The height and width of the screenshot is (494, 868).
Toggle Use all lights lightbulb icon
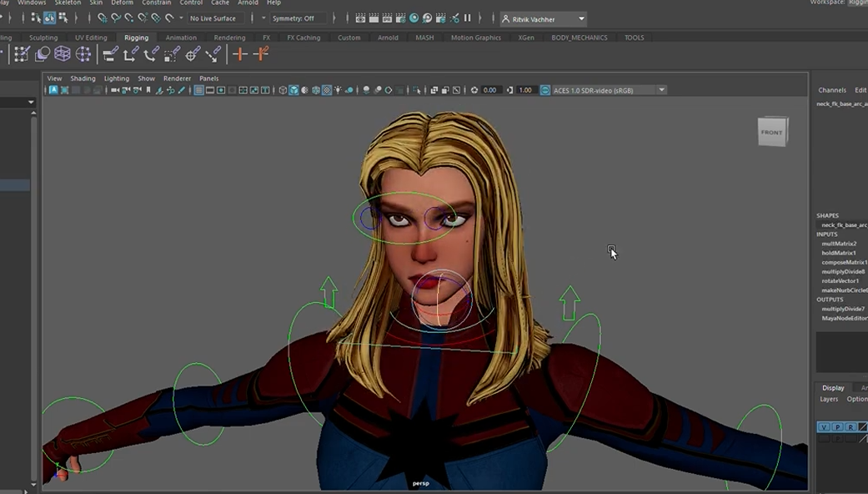point(338,90)
